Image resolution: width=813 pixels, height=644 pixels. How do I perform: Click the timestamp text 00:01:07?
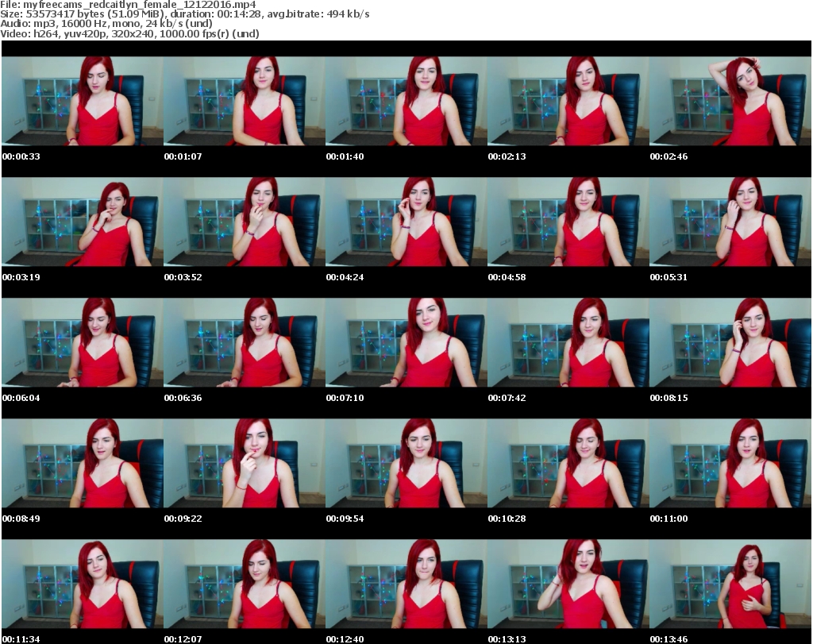point(183,156)
